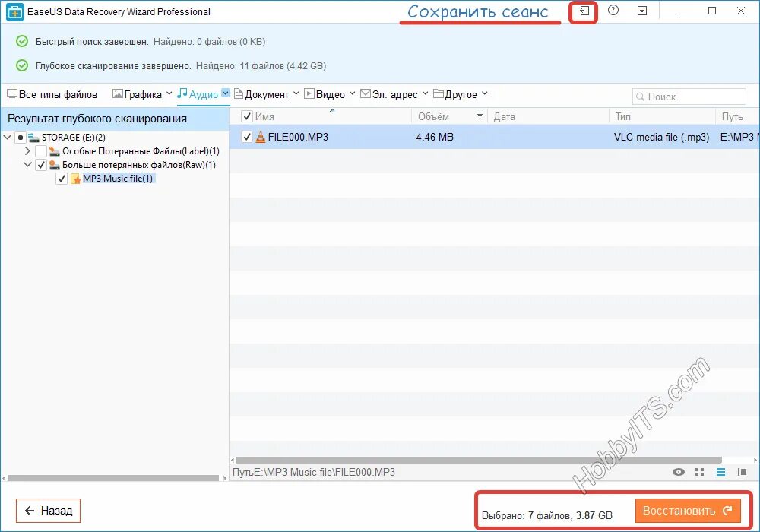Click the EaseUS app logo icon
Image resolution: width=760 pixels, height=532 pixels.
(15, 12)
